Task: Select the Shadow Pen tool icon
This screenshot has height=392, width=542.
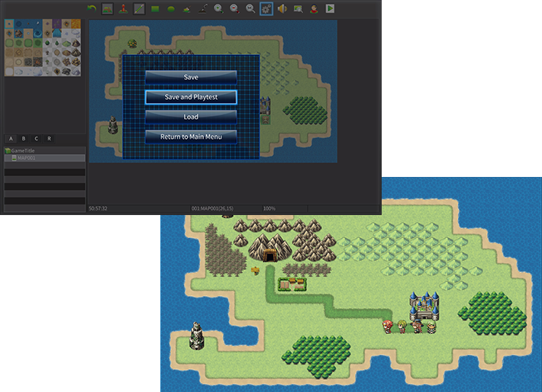Action: [203, 8]
